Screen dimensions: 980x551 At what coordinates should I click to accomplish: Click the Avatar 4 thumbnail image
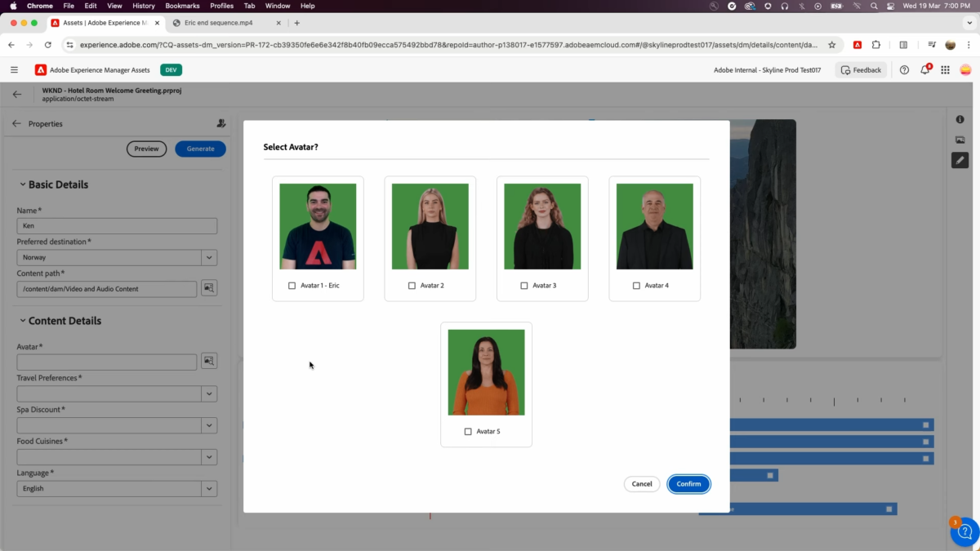[x=654, y=226]
